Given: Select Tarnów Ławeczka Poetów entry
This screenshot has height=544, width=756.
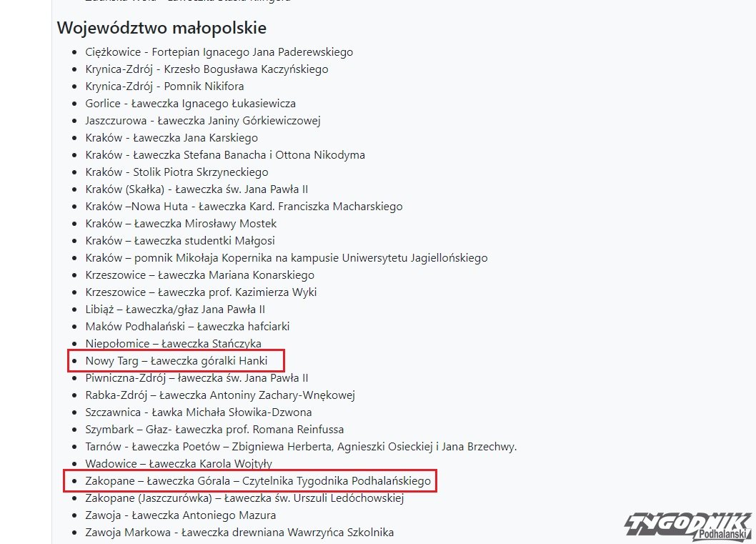Looking at the screenshot, I should point(301,447).
